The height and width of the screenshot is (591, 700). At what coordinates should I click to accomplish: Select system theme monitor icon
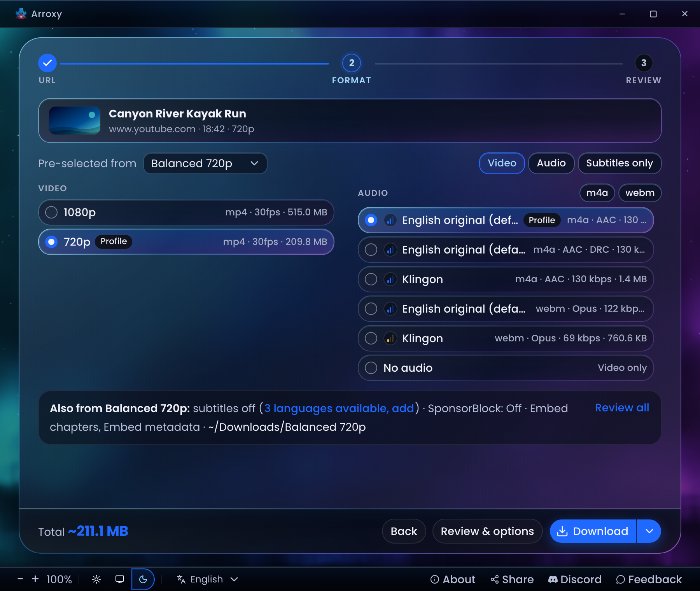pyautogui.click(x=120, y=579)
